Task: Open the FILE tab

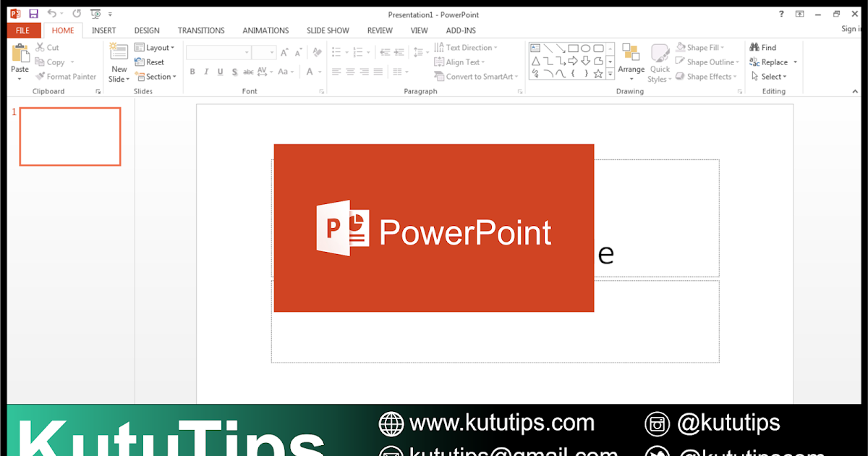Action: coord(23,30)
